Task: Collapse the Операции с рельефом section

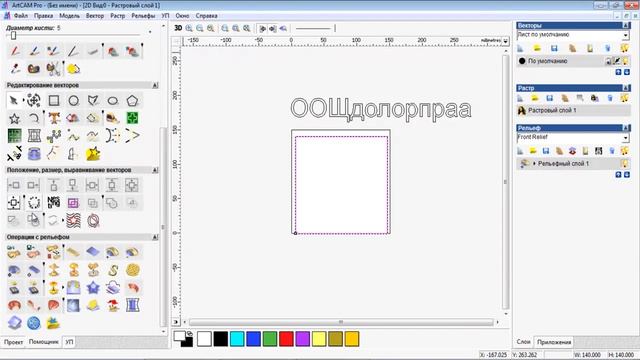Action: click(155, 237)
